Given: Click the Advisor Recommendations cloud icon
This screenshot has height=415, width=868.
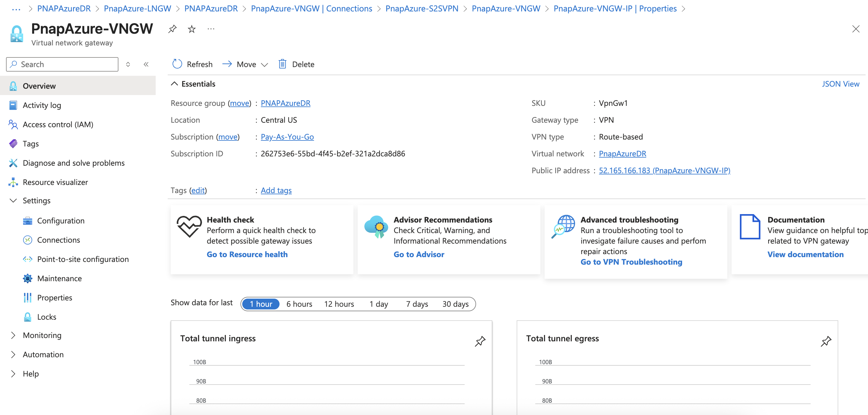Looking at the screenshot, I should click(377, 226).
